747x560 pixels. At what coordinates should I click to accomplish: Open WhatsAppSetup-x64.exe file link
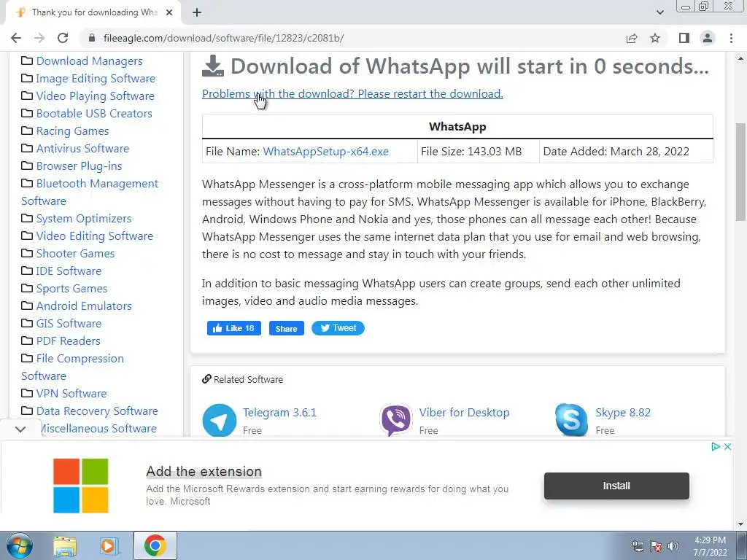coord(326,152)
